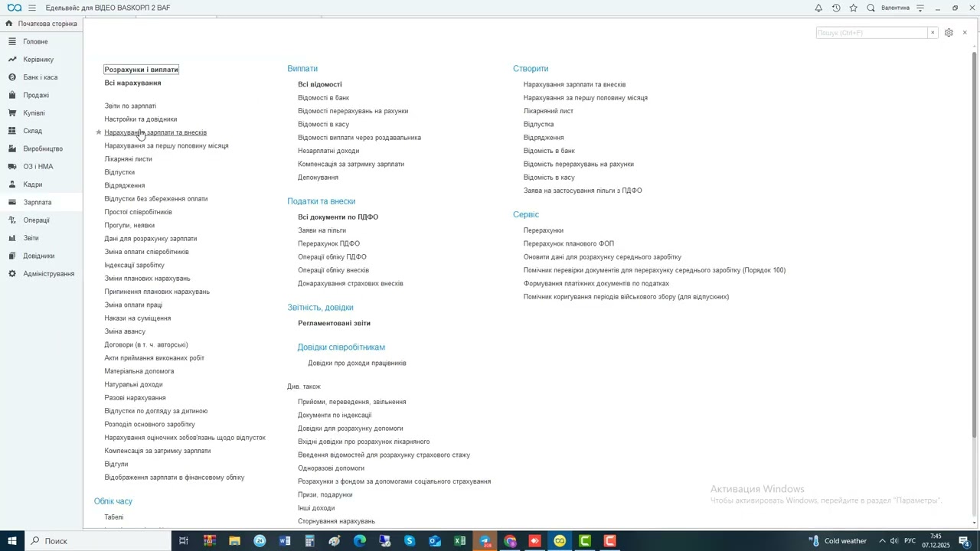The image size is (980, 551).
Task: Open user menu Валентина
Action: point(895,8)
